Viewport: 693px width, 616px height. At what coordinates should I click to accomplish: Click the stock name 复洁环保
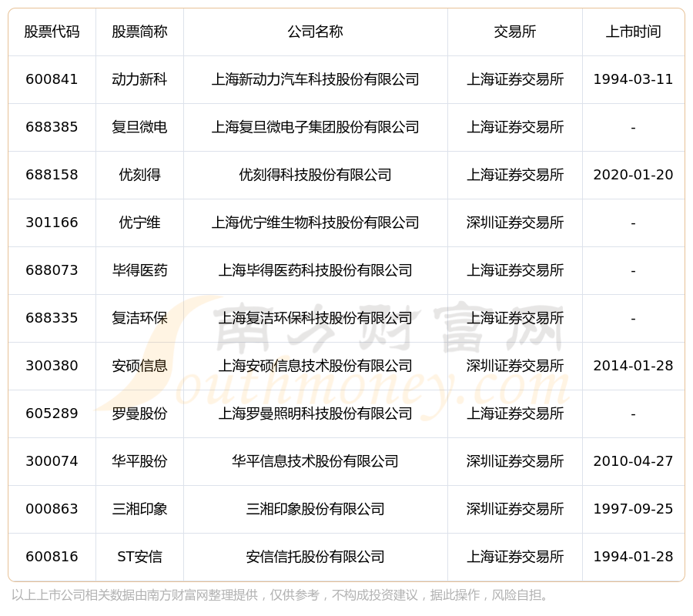click(x=139, y=318)
